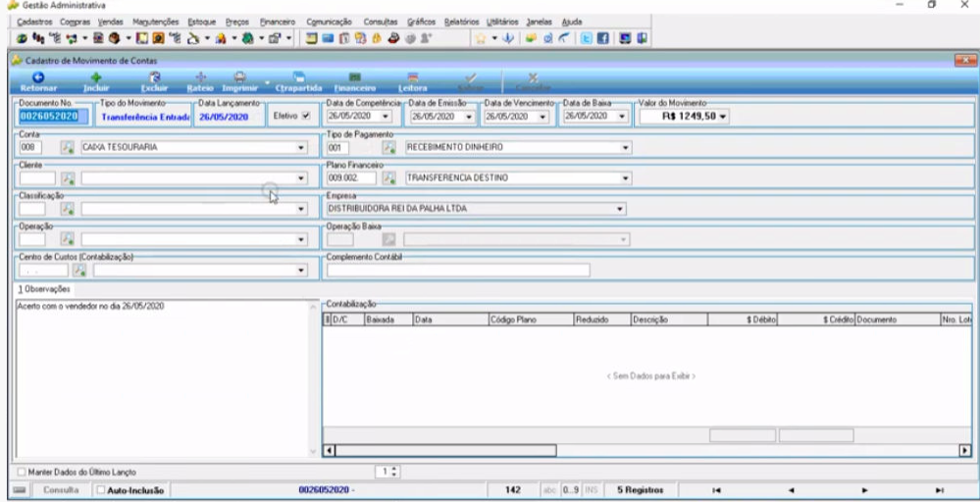Open the lookup icon next to Conta code
Viewport: 980px width, 502px height.
[x=67, y=147]
